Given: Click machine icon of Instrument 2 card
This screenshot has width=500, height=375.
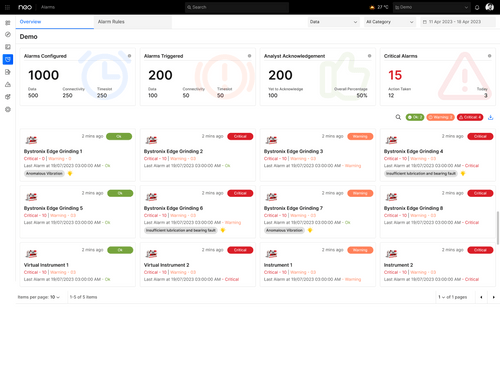Looking at the screenshot, I should [x=391, y=254].
